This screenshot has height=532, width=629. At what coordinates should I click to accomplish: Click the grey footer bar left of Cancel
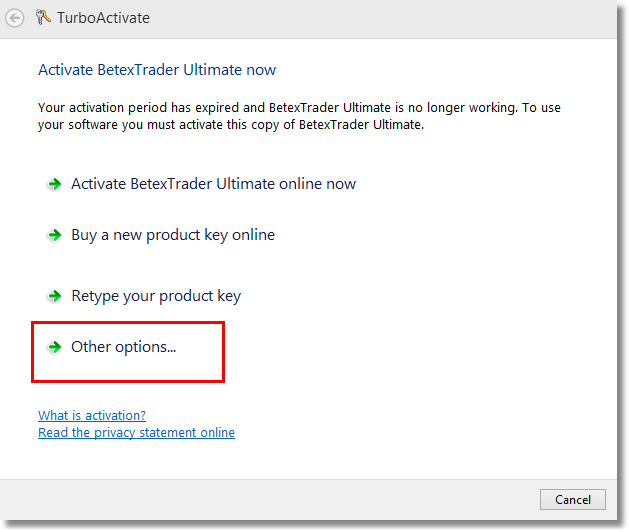coord(269,500)
